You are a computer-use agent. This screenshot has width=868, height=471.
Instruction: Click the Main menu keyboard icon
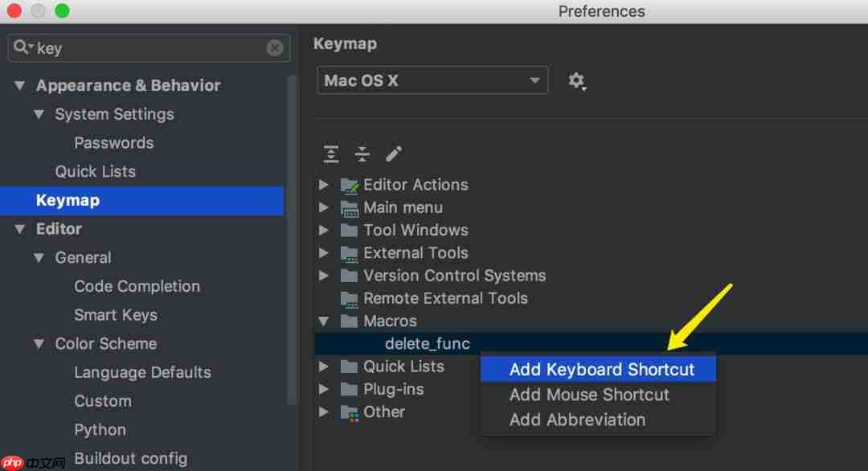350,207
